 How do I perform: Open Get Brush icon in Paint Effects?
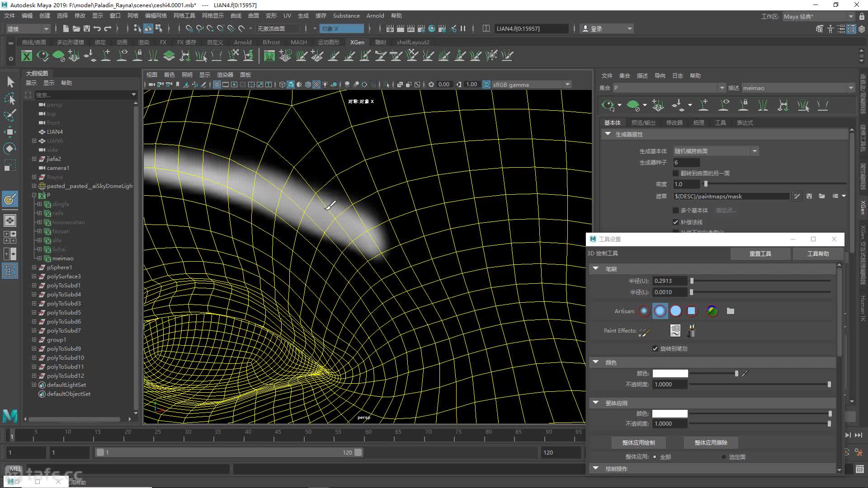tap(691, 331)
